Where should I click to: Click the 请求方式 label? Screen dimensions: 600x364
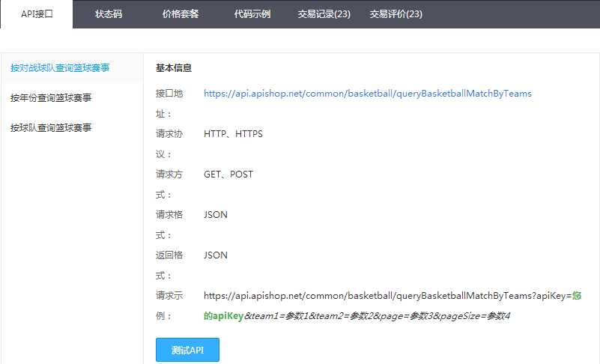coord(169,184)
